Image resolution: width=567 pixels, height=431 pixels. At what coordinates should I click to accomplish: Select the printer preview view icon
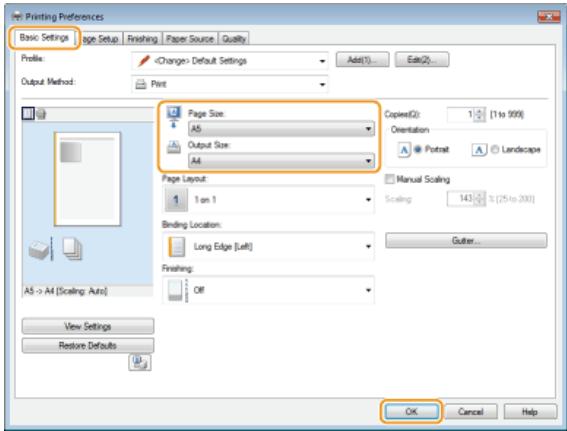(41, 114)
